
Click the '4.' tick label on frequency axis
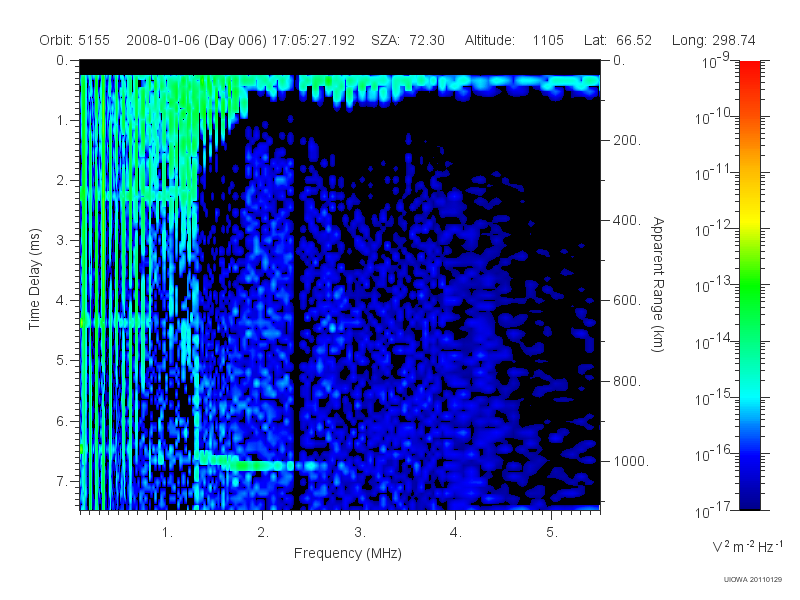click(x=455, y=533)
